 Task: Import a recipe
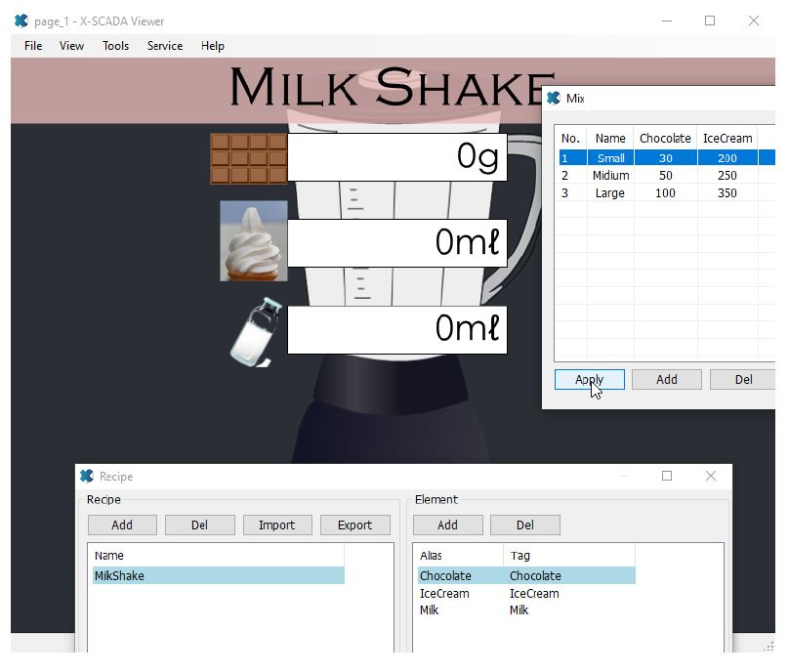click(277, 525)
